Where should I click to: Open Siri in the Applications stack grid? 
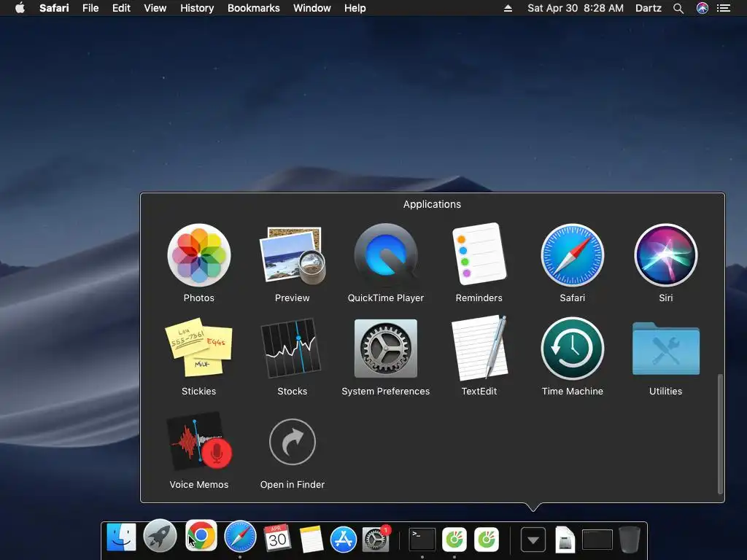[665, 255]
